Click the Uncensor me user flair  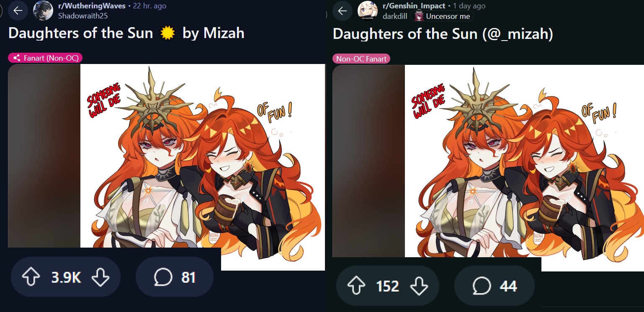(x=442, y=16)
